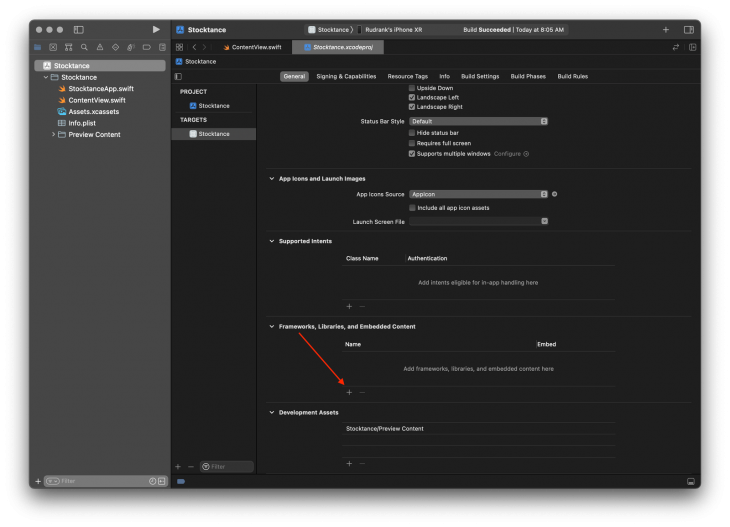Toggle the inspectors panel icon at top right
730x527 pixels.
pos(689,30)
